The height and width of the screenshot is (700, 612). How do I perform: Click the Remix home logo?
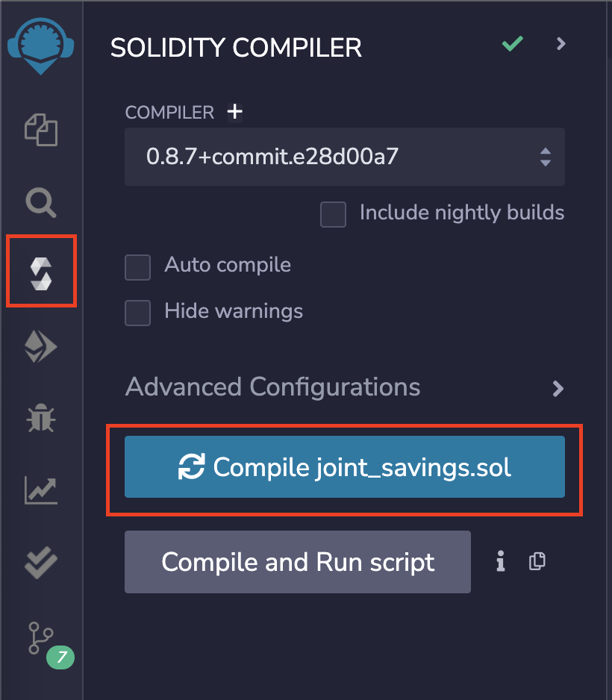click(41, 43)
